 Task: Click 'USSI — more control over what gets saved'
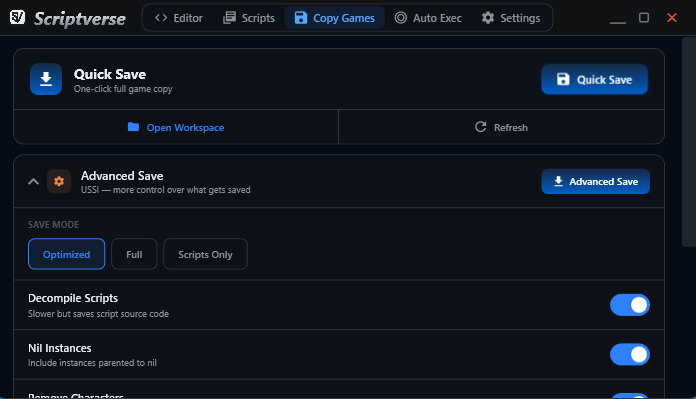click(166, 190)
